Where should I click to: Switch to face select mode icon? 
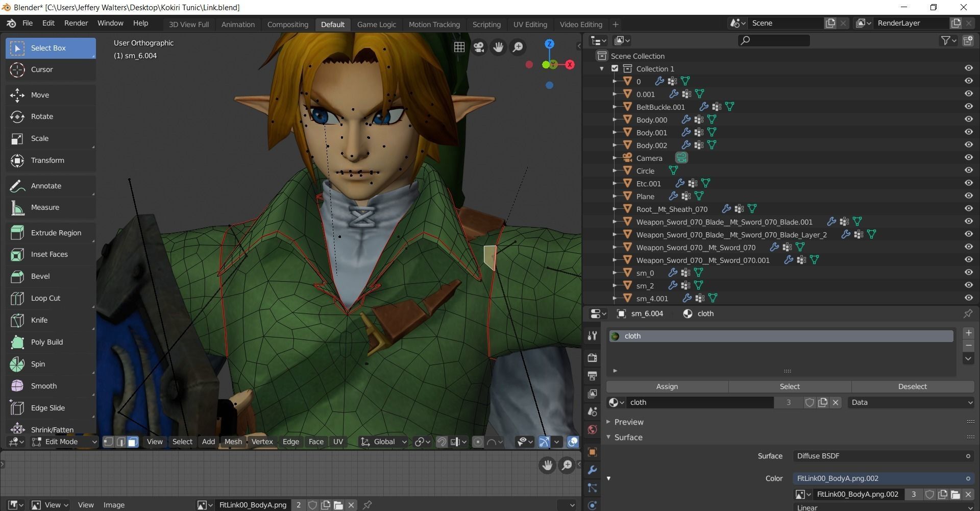(133, 442)
